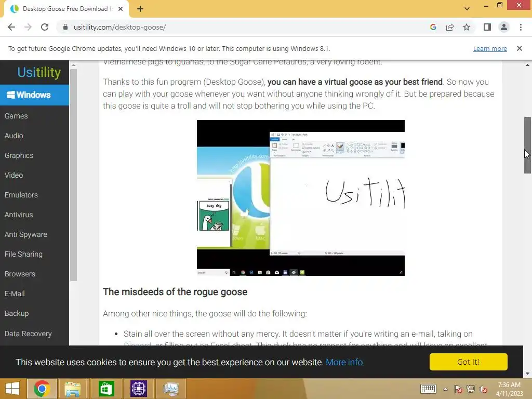Bookmark this page with the star

point(467,27)
